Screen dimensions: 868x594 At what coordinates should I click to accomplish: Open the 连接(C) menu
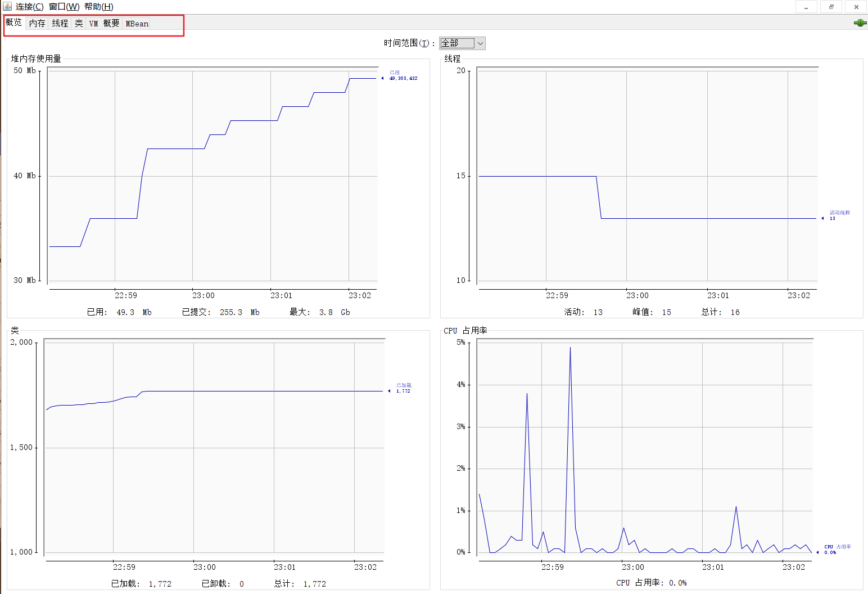29,7
